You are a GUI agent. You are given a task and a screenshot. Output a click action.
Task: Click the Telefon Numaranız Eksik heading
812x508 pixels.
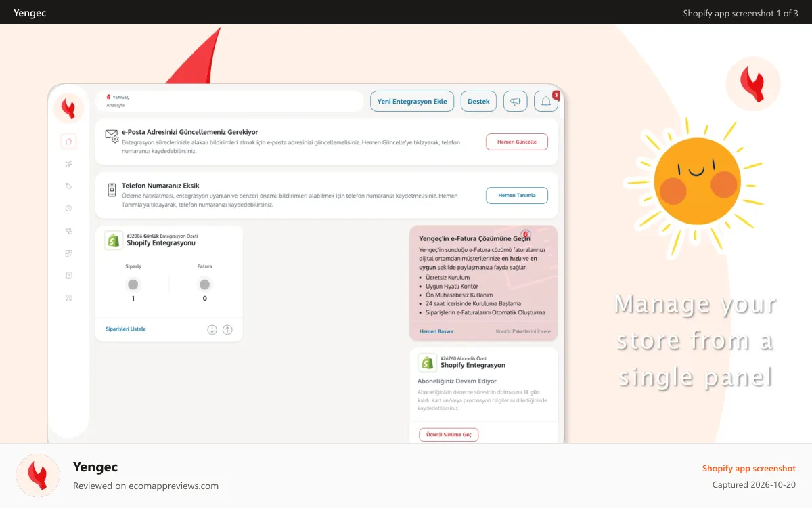tap(160, 186)
